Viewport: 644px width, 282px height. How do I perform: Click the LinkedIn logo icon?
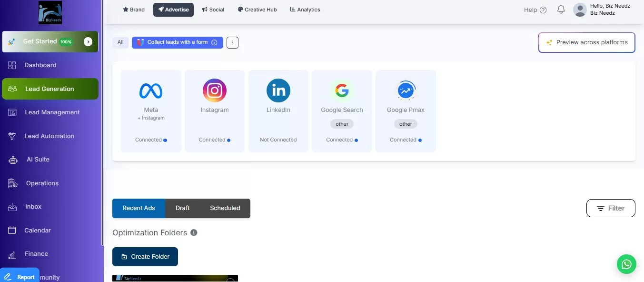pyautogui.click(x=278, y=91)
